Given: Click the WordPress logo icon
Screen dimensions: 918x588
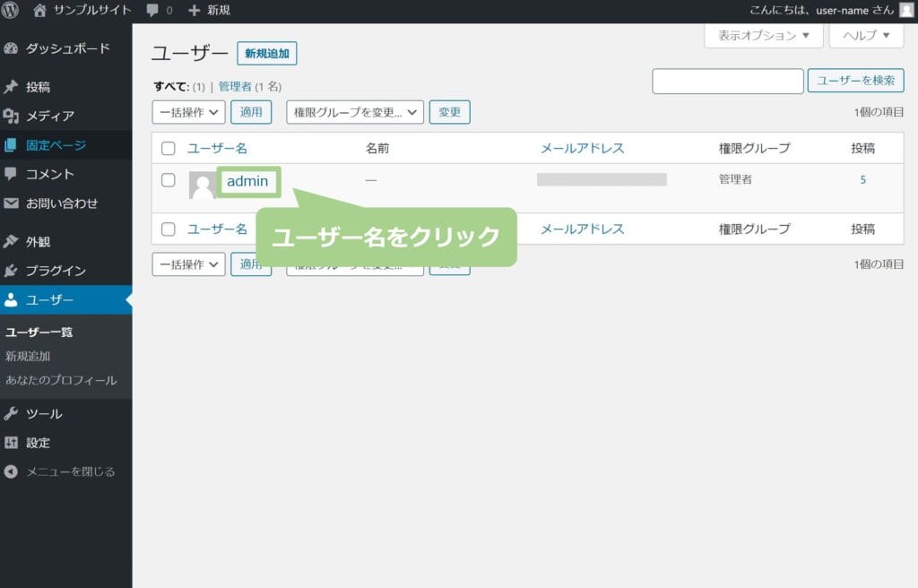Looking at the screenshot, I should 12,11.
